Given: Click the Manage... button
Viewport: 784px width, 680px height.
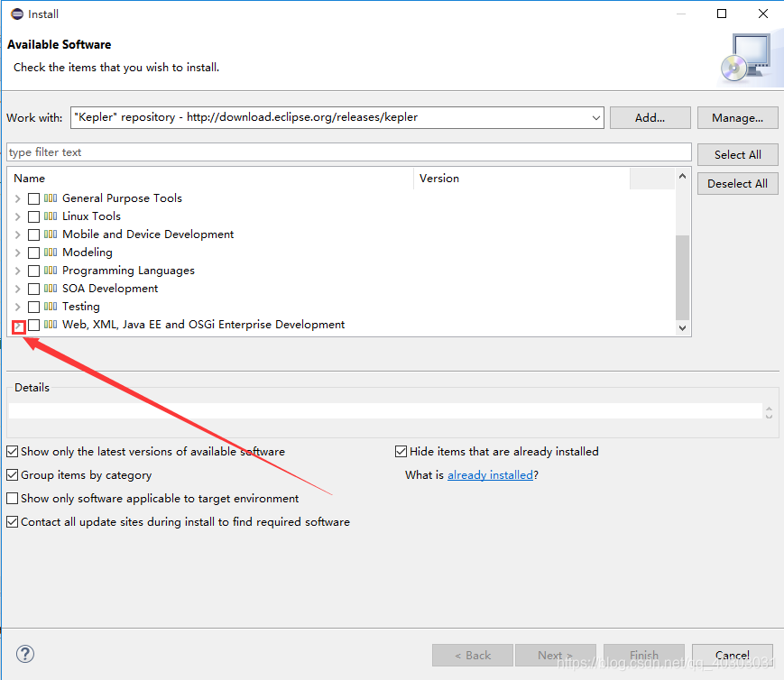Looking at the screenshot, I should click(x=737, y=117).
